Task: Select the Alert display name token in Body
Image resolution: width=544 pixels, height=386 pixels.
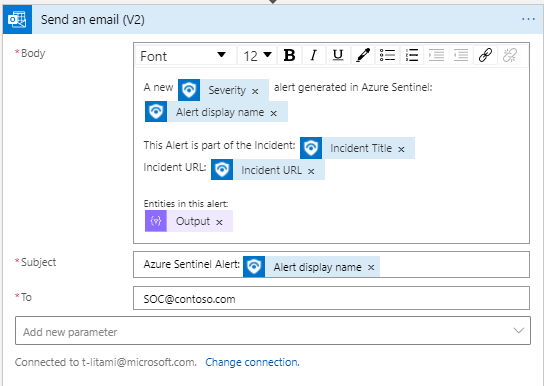Action: click(x=216, y=112)
